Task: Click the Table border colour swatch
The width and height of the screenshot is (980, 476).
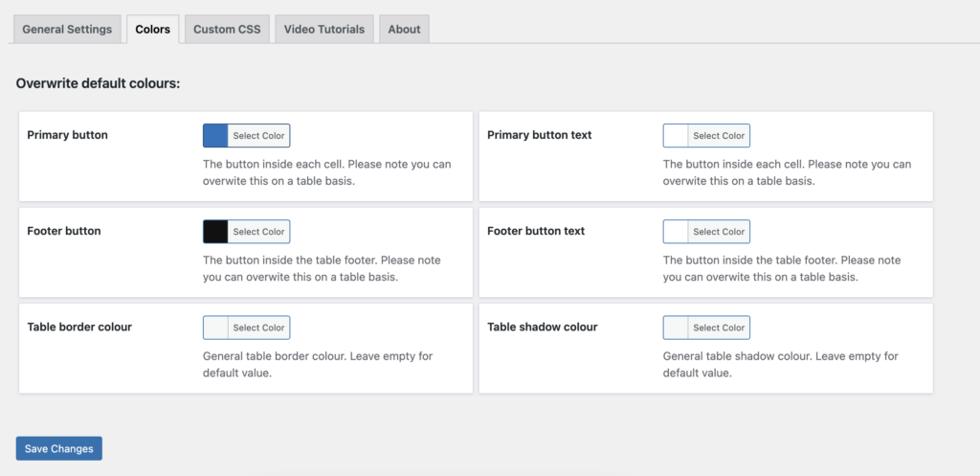Action: pyautogui.click(x=215, y=328)
